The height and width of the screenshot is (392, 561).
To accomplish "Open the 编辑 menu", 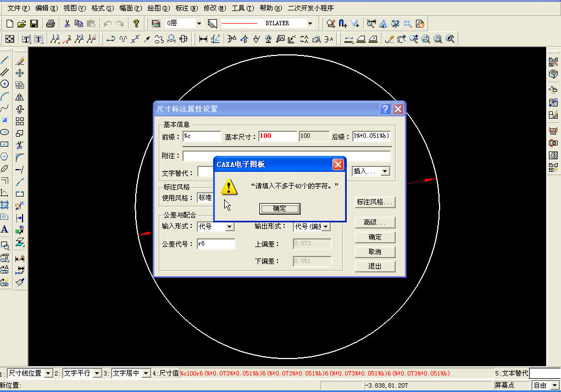I will (x=47, y=8).
